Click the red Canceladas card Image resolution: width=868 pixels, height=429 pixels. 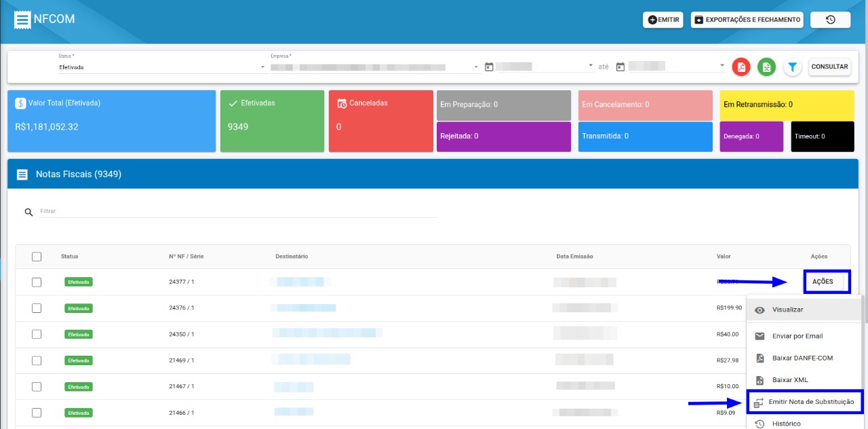coord(381,121)
